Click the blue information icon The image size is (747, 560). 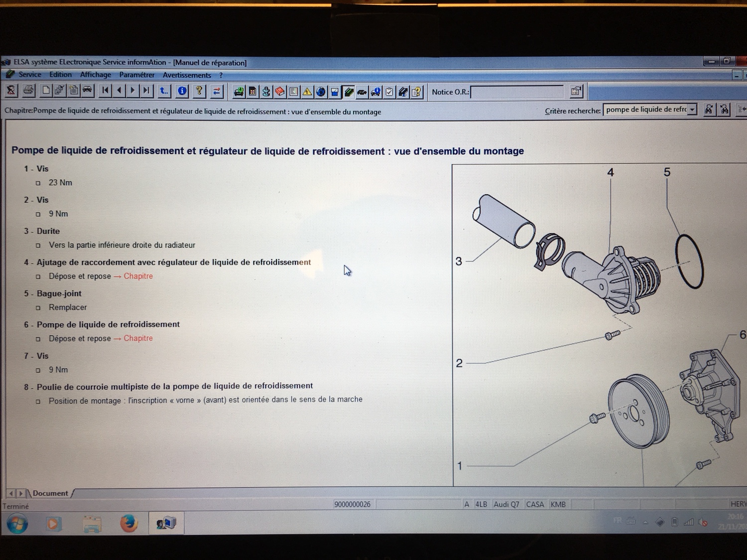pyautogui.click(x=182, y=91)
